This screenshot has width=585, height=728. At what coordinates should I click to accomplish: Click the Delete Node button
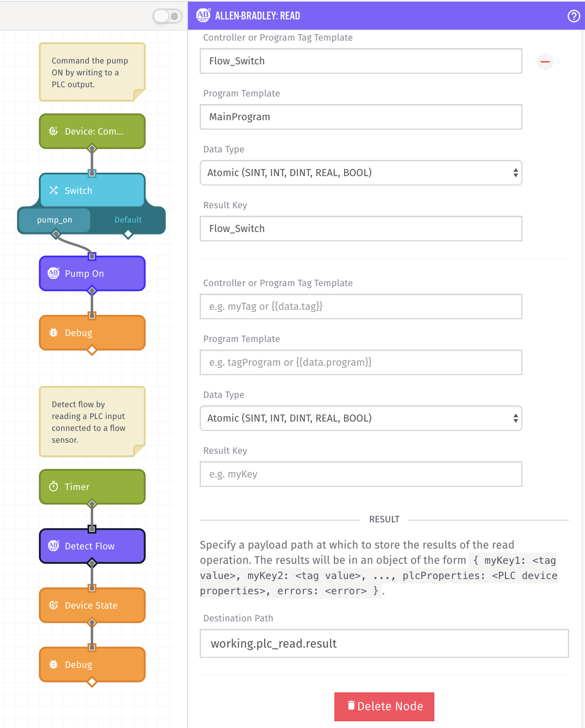coord(384,707)
